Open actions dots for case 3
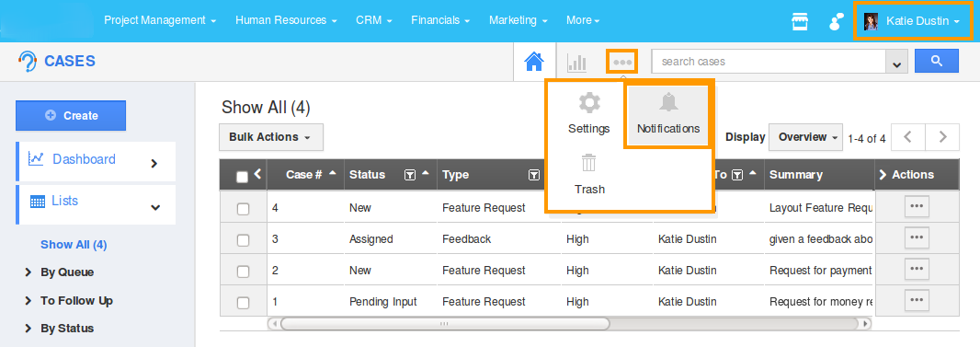980x347 pixels. (x=917, y=237)
